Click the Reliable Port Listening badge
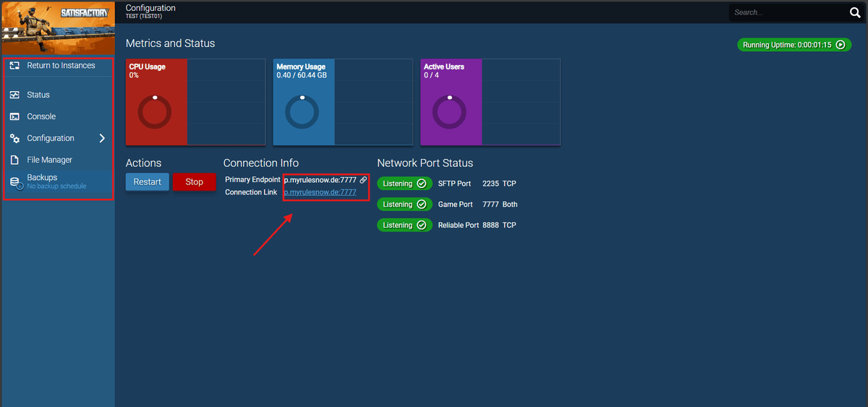868x407 pixels. coord(404,226)
